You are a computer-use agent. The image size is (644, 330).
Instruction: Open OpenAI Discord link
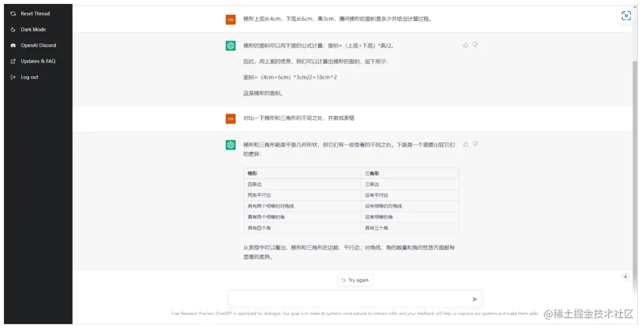click(x=38, y=45)
